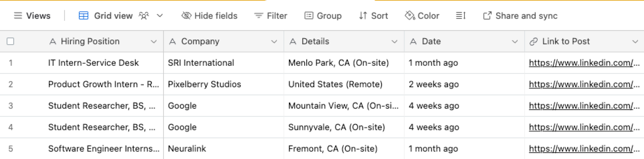644x159 pixels.
Task: Open the LinkedIn link for SRI International
Action: tap(584, 63)
